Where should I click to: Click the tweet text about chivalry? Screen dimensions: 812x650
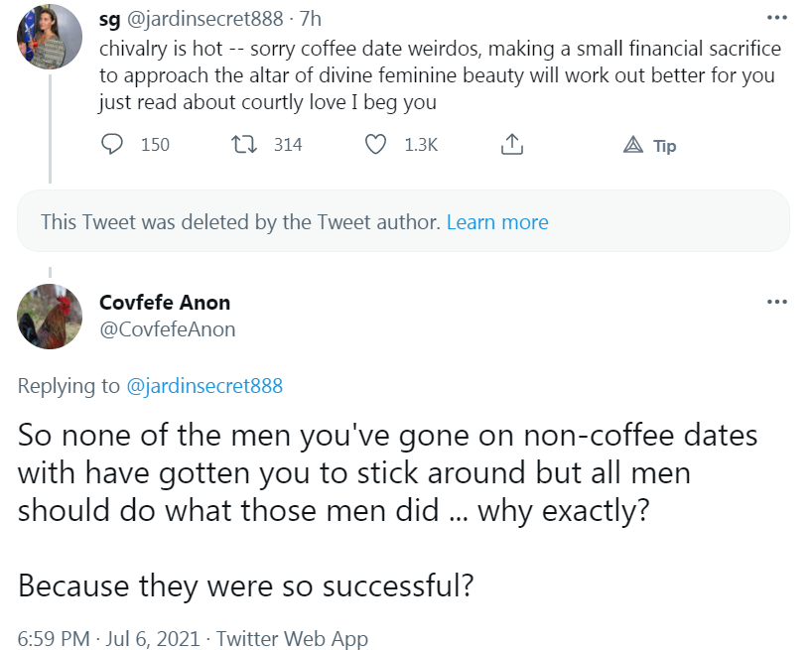tap(437, 75)
